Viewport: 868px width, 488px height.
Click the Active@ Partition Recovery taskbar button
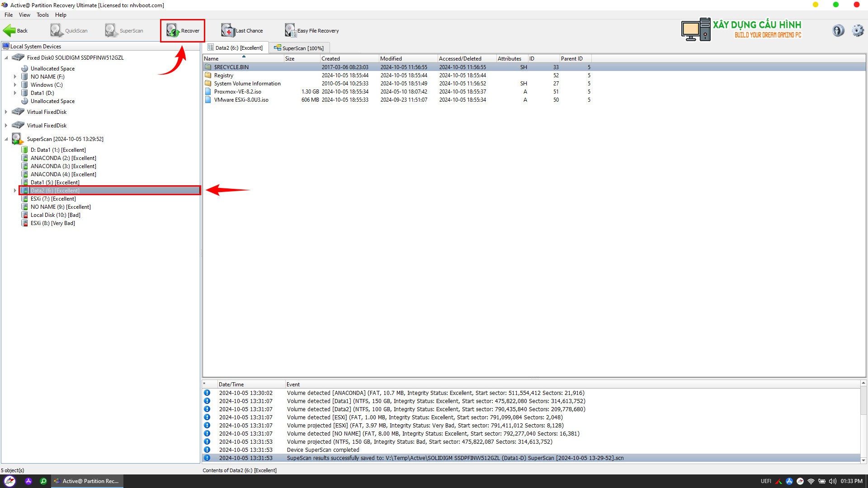(x=86, y=481)
